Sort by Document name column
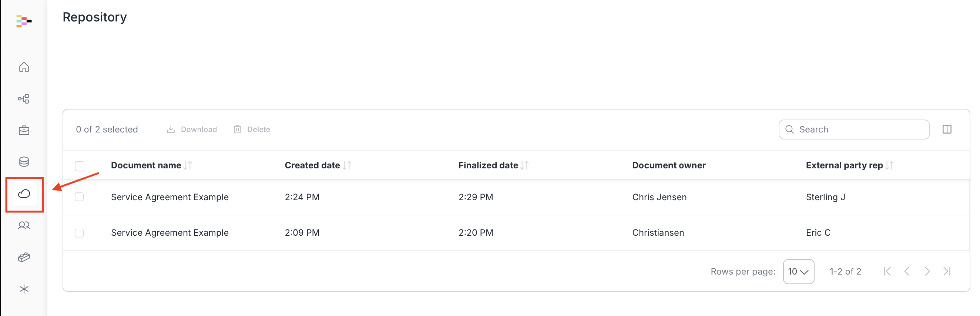 188,165
